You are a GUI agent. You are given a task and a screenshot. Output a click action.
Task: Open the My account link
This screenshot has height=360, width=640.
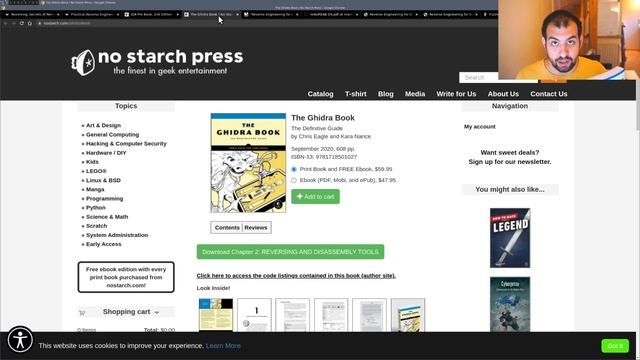[x=480, y=127]
